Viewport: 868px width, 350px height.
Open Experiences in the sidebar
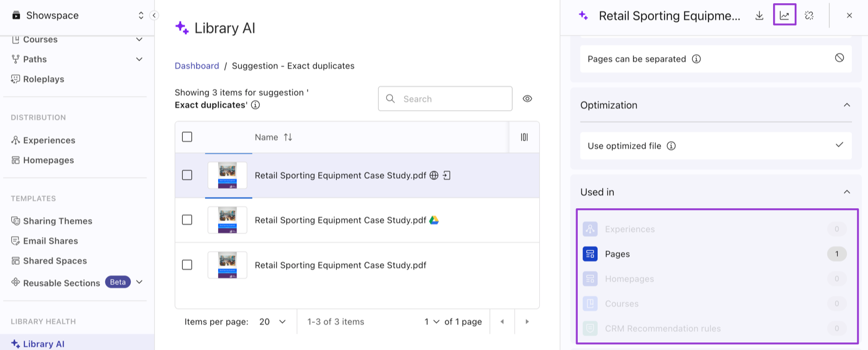(43, 141)
